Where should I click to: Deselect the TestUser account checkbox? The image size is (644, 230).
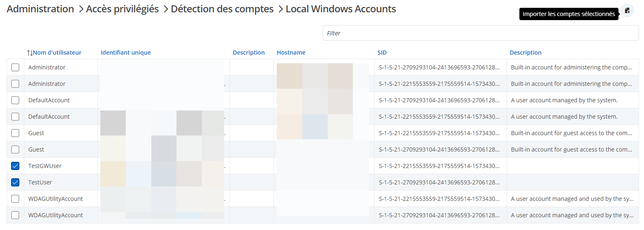point(15,182)
